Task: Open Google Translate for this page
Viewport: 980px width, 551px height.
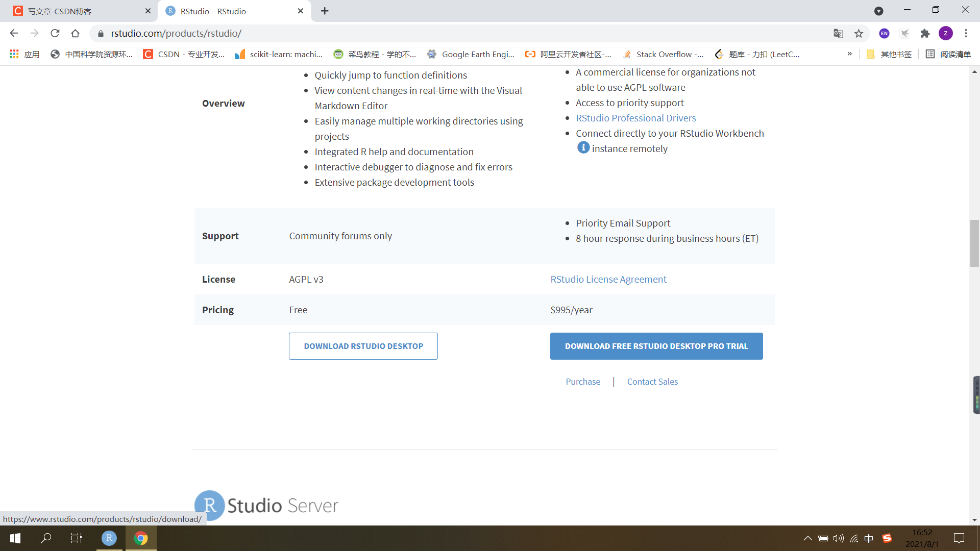Action: point(838,33)
